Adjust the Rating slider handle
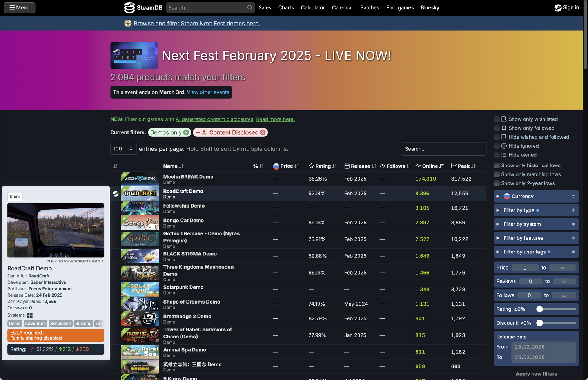 [x=540, y=309]
